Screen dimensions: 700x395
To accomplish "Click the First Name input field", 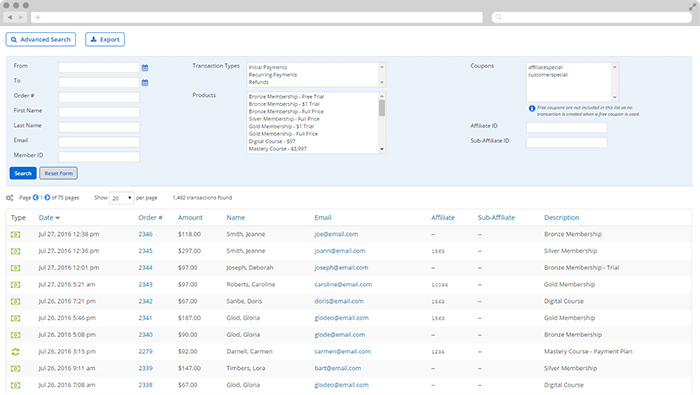I will [99, 112].
